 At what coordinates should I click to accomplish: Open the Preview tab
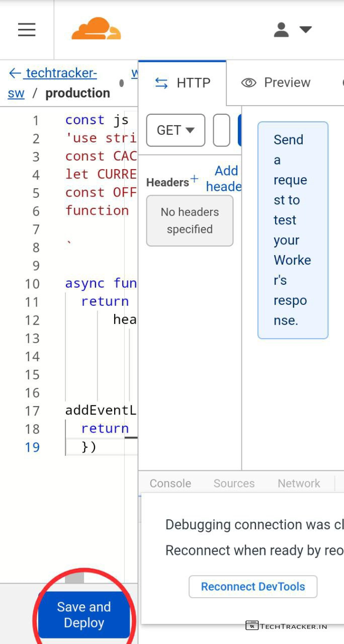point(276,83)
